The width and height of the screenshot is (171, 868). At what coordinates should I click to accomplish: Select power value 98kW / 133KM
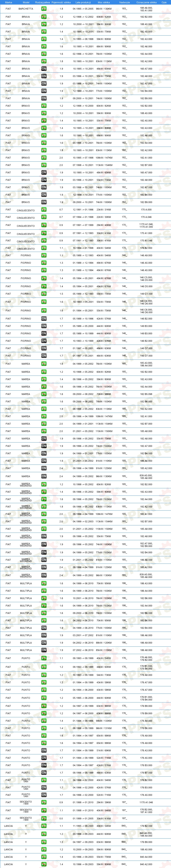coord(104,721)
